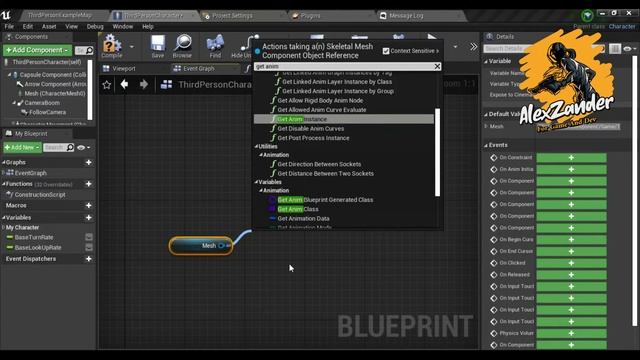Select Get Anim Instance in actions list
The width and height of the screenshot is (640, 360).
[344, 119]
